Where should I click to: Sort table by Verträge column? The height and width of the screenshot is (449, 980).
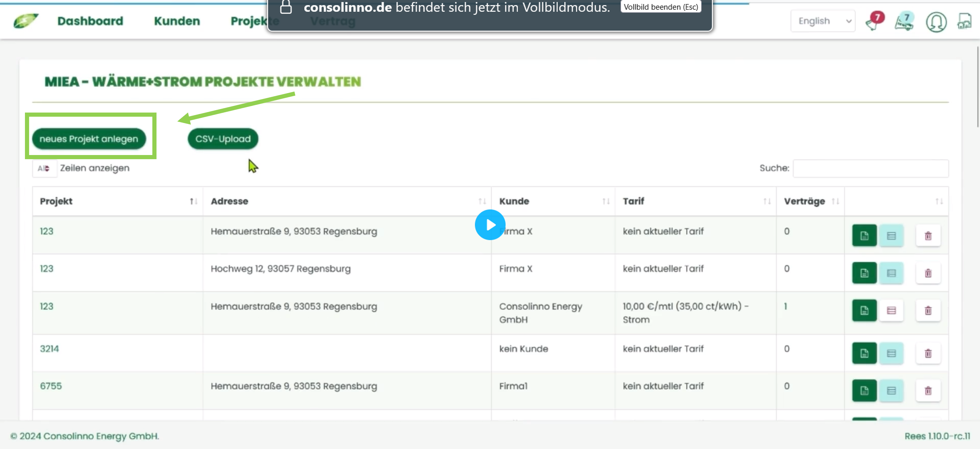(810, 201)
